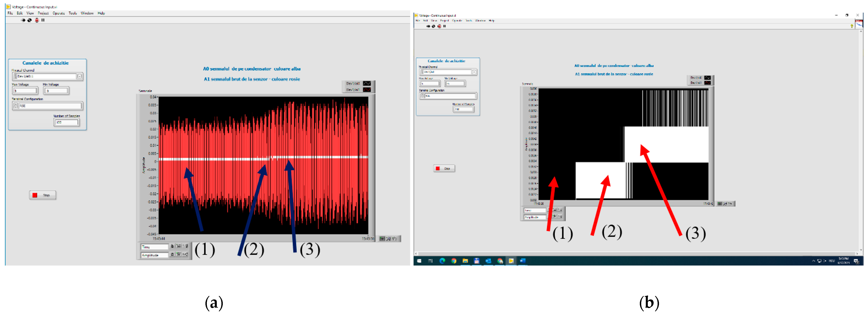
Task: Click Run arrow in left window toolbar
Action: click(23, 20)
